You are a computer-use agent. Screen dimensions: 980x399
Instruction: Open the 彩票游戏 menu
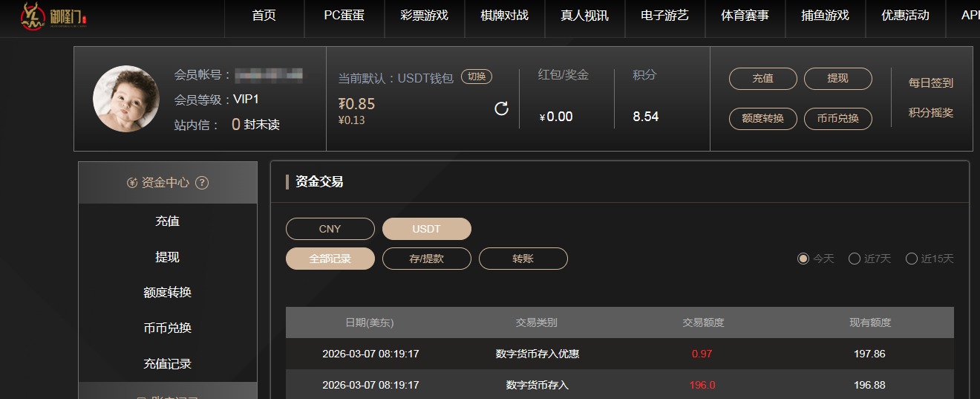424,16
